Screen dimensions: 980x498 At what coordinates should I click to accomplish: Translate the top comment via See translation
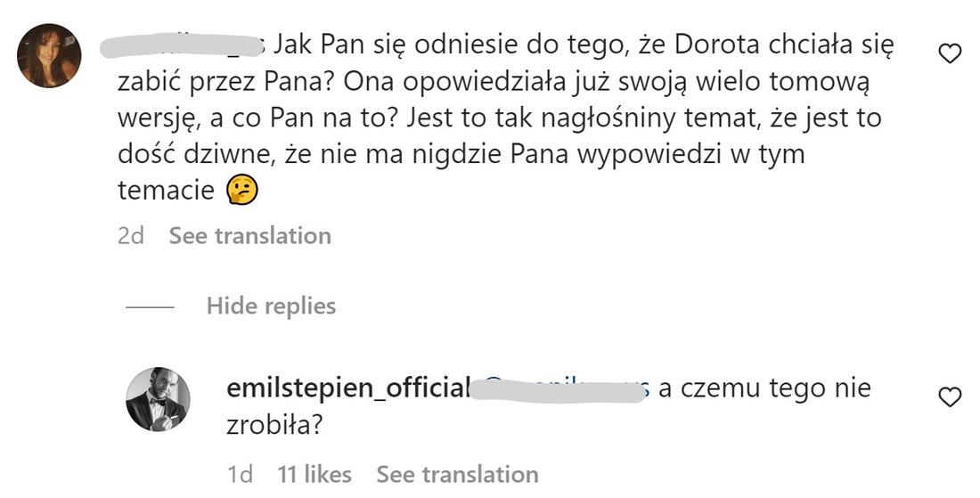[249, 235]
